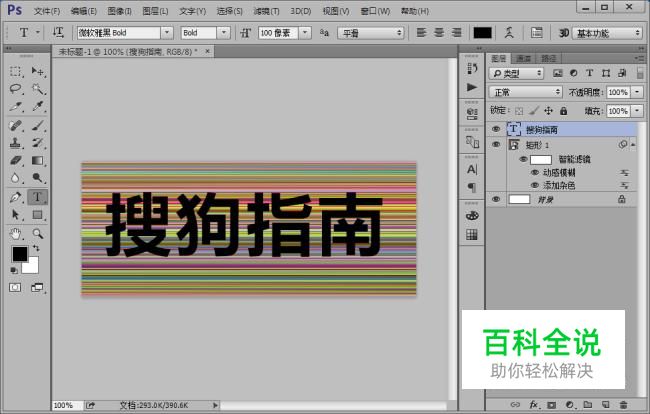Hide the 矩形 1 layer

tap(496, 145)
